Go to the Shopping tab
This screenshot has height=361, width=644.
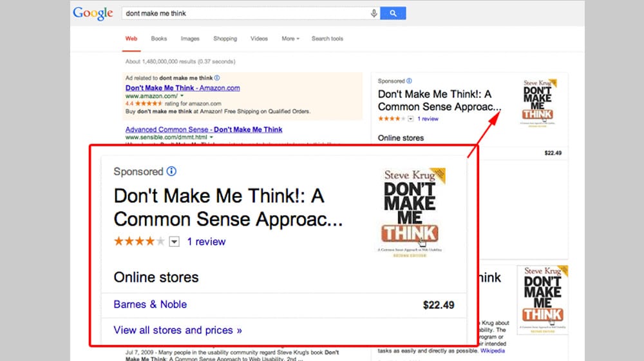click(x=225, y=39)
